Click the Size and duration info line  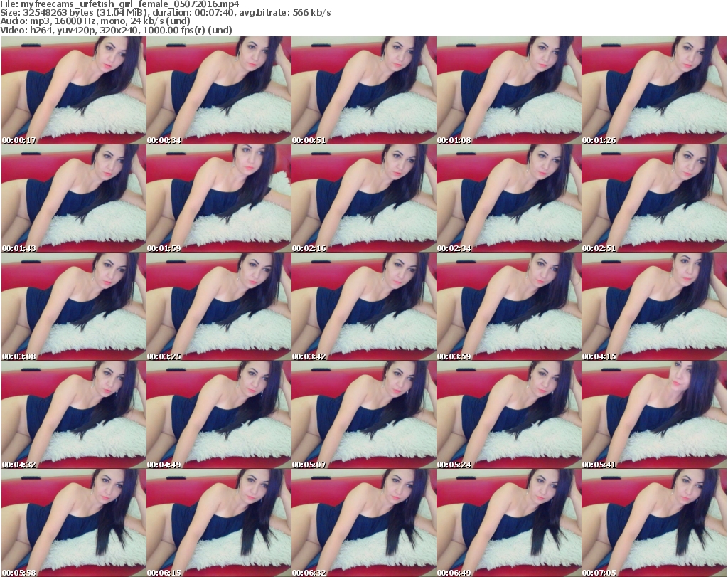click(x=165, y=13)
